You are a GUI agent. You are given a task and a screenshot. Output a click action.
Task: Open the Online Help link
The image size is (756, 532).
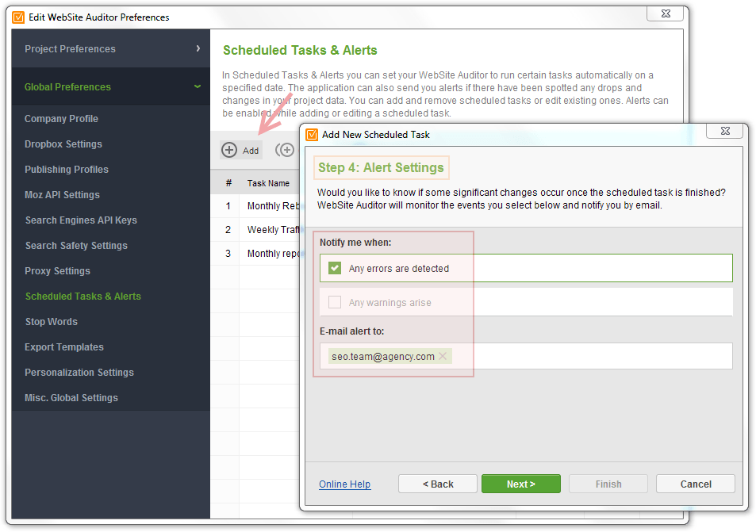(x=345, y=484)
